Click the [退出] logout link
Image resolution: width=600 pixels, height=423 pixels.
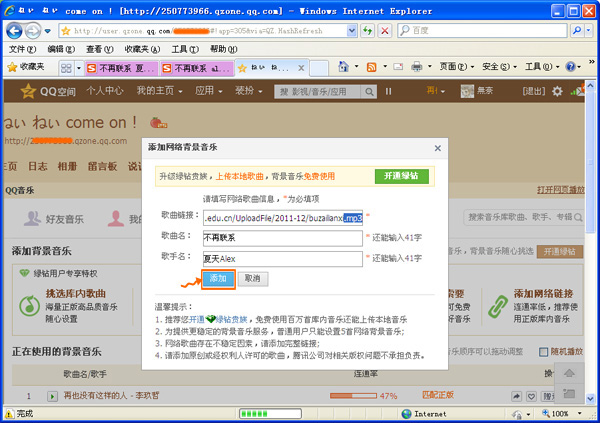533,91
